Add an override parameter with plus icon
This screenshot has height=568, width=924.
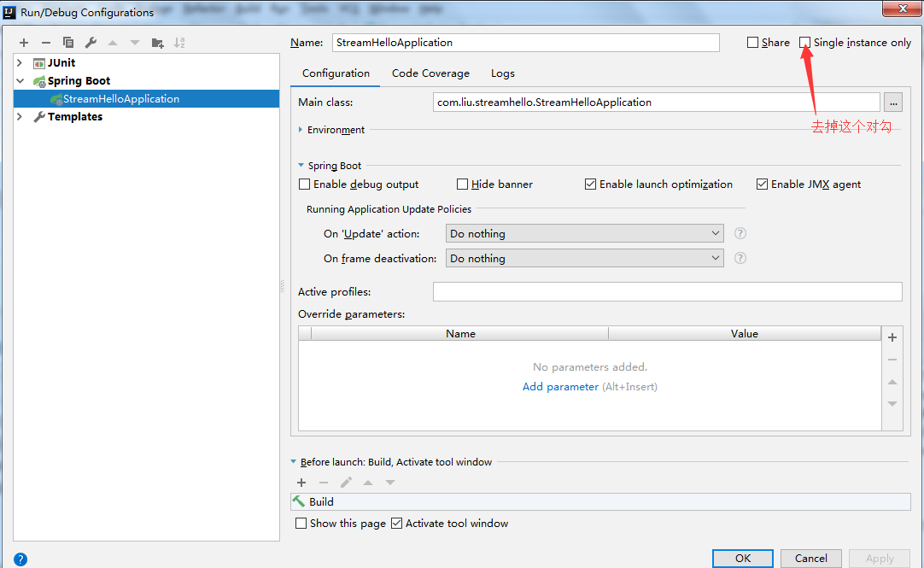(892, 337)
